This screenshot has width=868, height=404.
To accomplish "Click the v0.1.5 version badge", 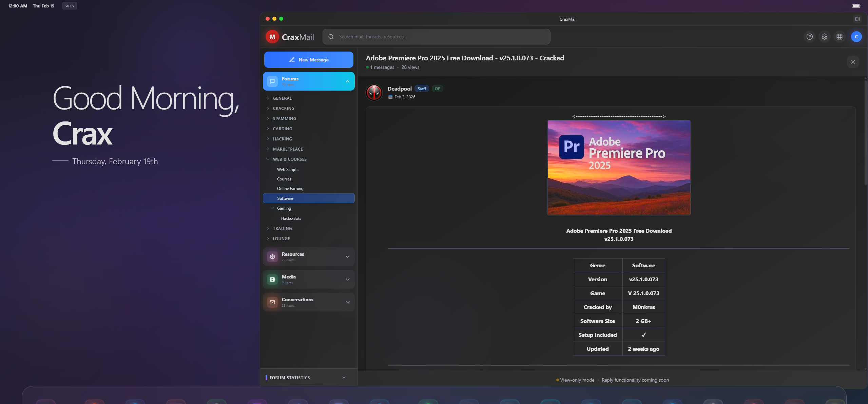I will click(x=70, y=6).
